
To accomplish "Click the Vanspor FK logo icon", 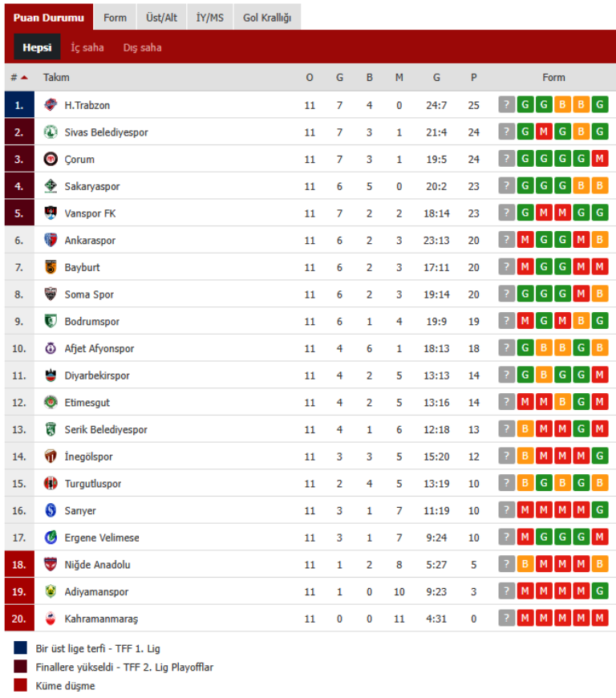I will 51,213.
